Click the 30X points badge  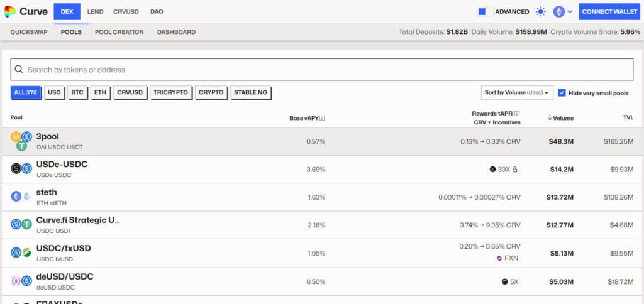(x=504, y=169)
